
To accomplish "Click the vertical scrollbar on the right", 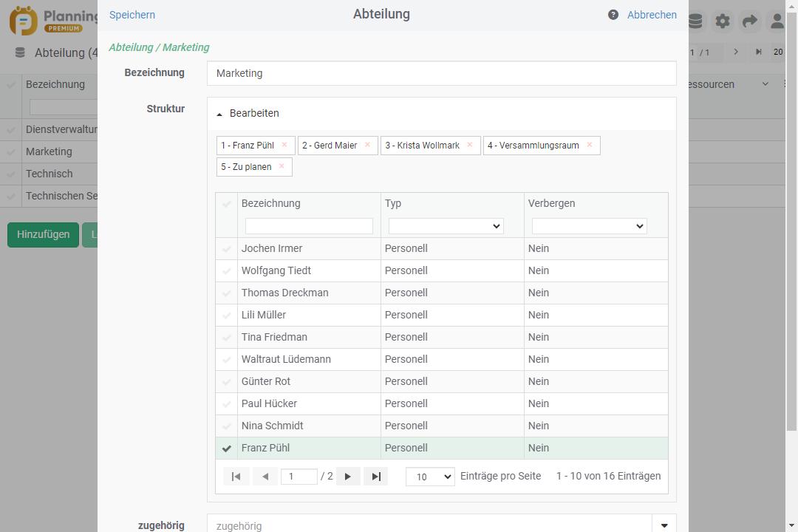I will coord(791,222).
